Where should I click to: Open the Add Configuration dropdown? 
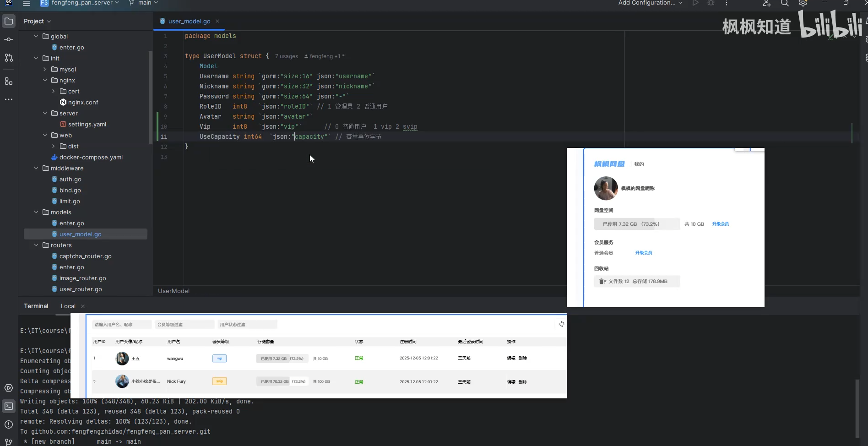coord(650,3)
